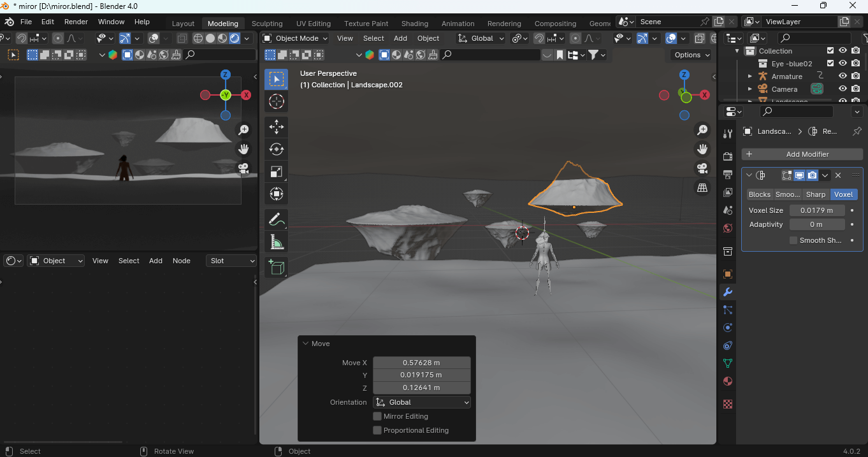Enable Mirror Editing in Move panel
868x457 pixels.
[377, 416]
